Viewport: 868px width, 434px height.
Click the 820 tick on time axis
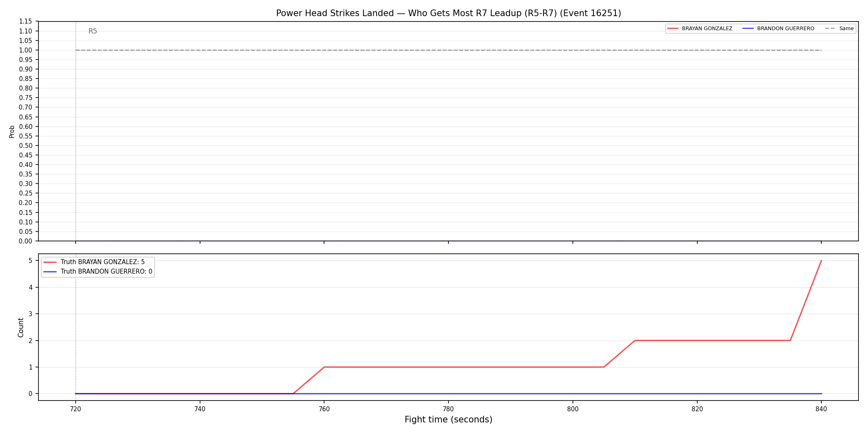coord(697,409)
